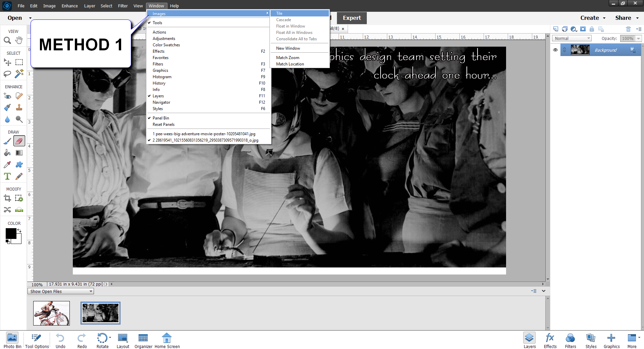
Task: Uncheck Panel Bin in the Window menu
Action: [161, 118]
